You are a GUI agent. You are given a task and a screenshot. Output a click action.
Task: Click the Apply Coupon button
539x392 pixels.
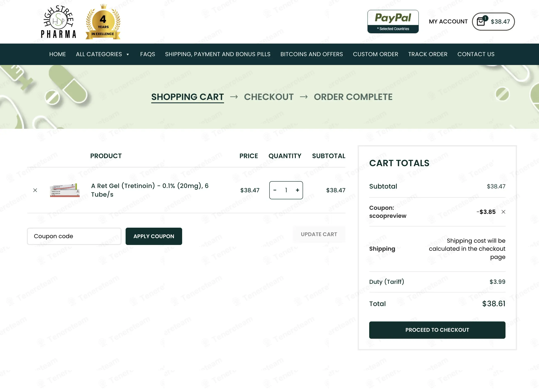click(154, 236)
